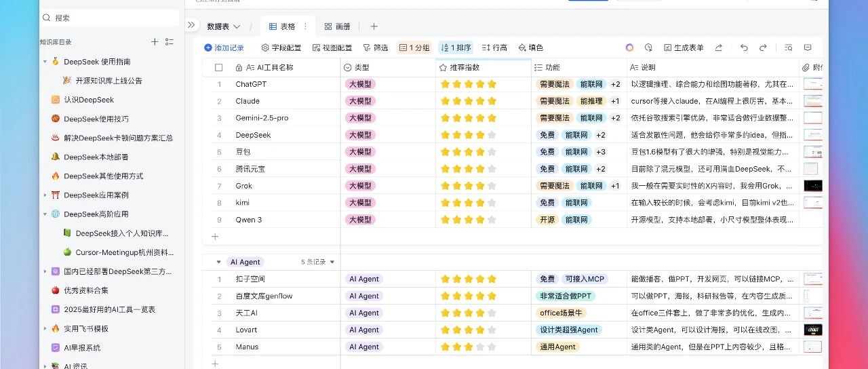Click the 需要魔法 tag in Grok row
This screenshot has width=868, height=369.
click(x=554, y=186)
